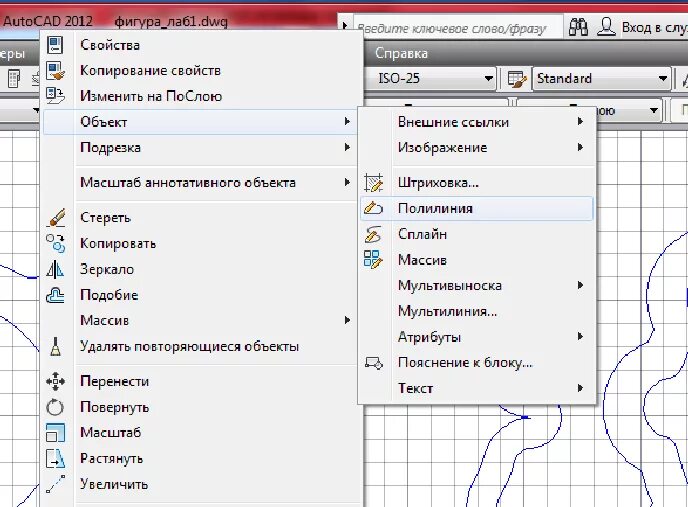
Task: Click the polyline edit icon beside Полилиния
Action: 373,208
